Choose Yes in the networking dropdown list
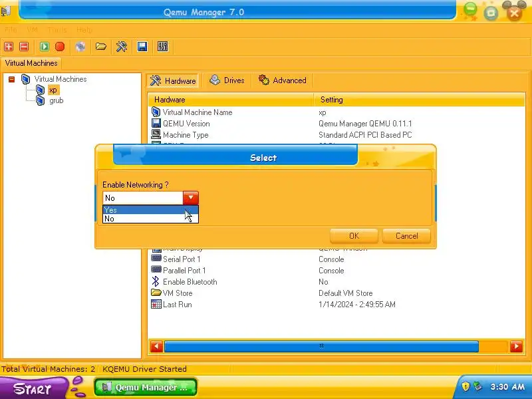 click(x=150, y=210)
